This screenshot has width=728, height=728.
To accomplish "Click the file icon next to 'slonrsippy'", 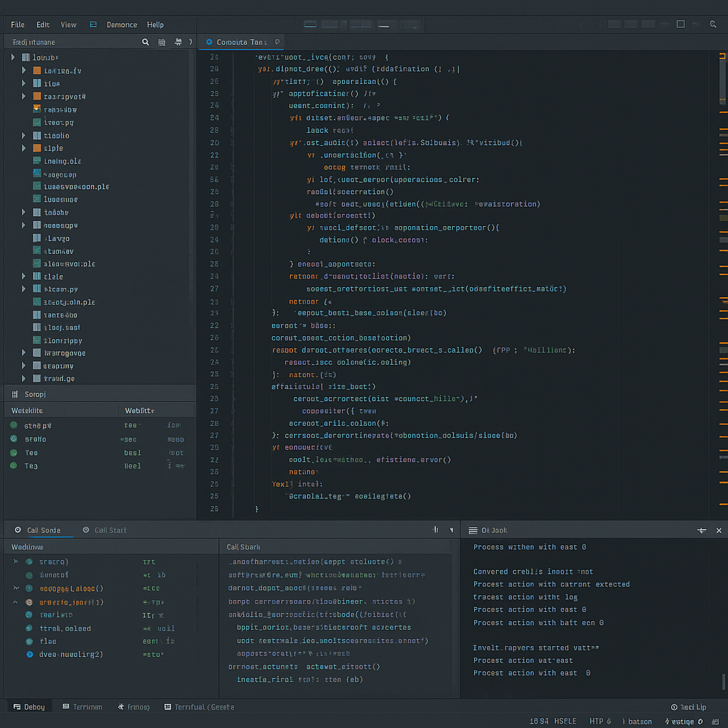I will coord(37,341).
